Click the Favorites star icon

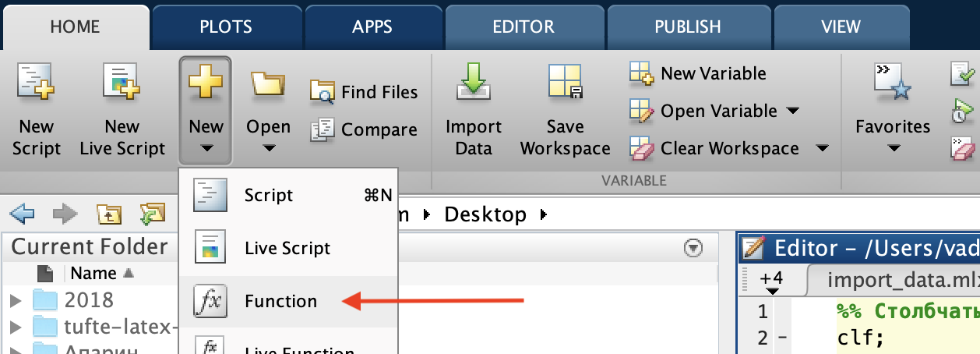tap(893, 83)
